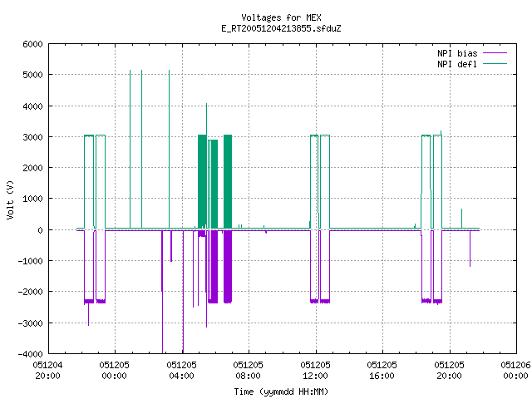Click the y-axis tick label '6000'
532x399 pixels.
pos(32,44)
